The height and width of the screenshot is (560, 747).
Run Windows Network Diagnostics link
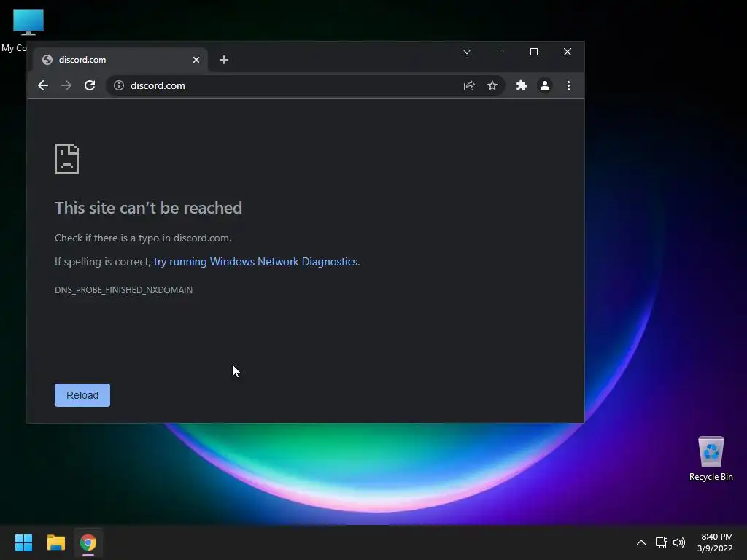tap(256, 262)
